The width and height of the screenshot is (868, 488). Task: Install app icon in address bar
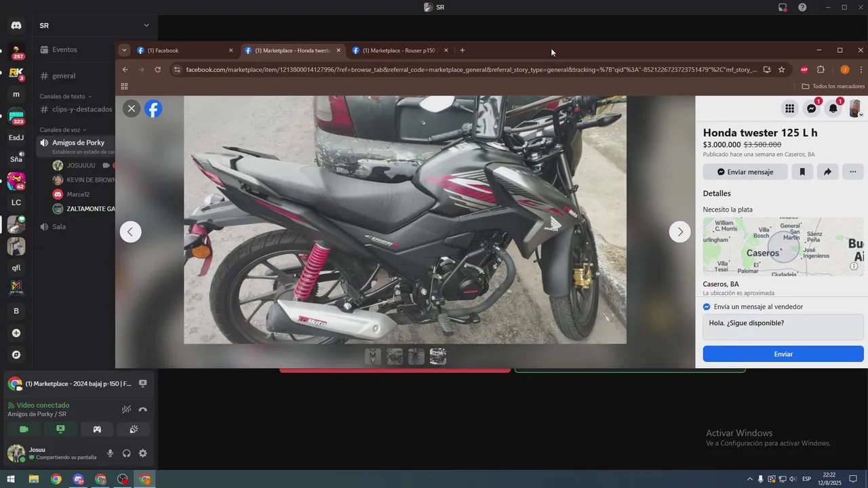click(767, 69)
